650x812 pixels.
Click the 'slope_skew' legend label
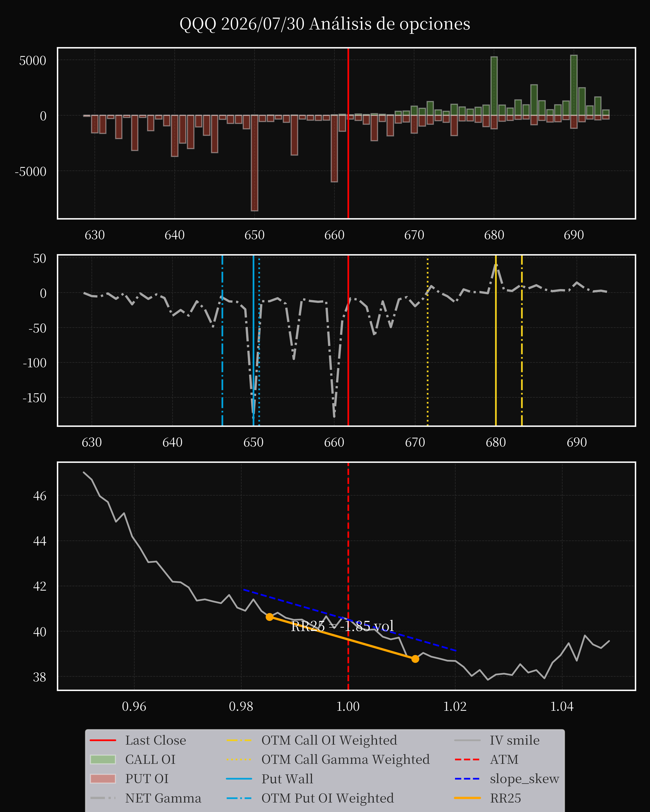tap(525, 778)
